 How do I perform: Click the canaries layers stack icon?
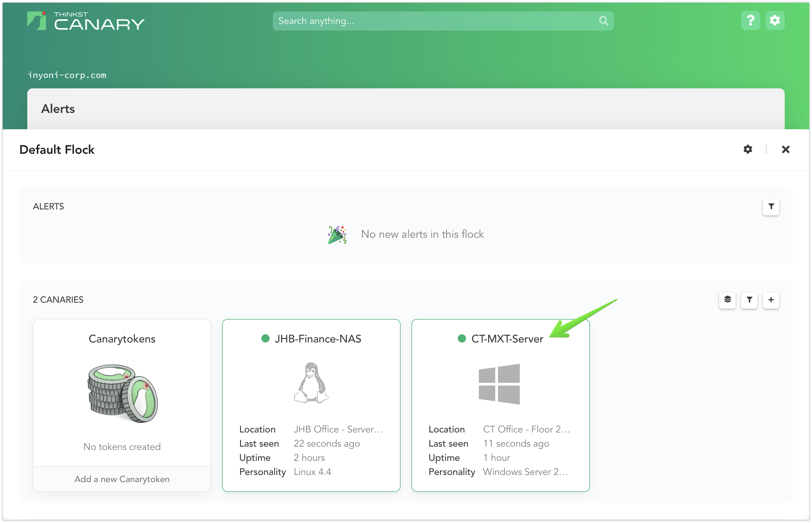tap(727, 300)
